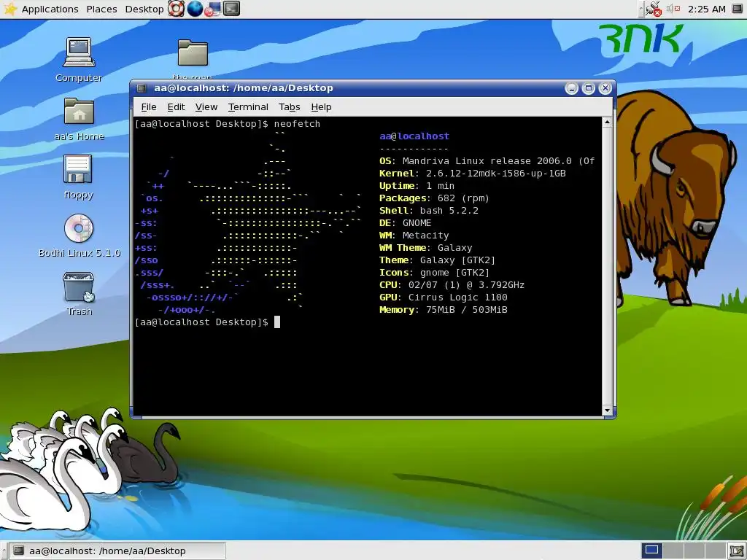Screen dimensions: 747x560
Task: Open the terminal Edit menu
Action: click(176, 107)
